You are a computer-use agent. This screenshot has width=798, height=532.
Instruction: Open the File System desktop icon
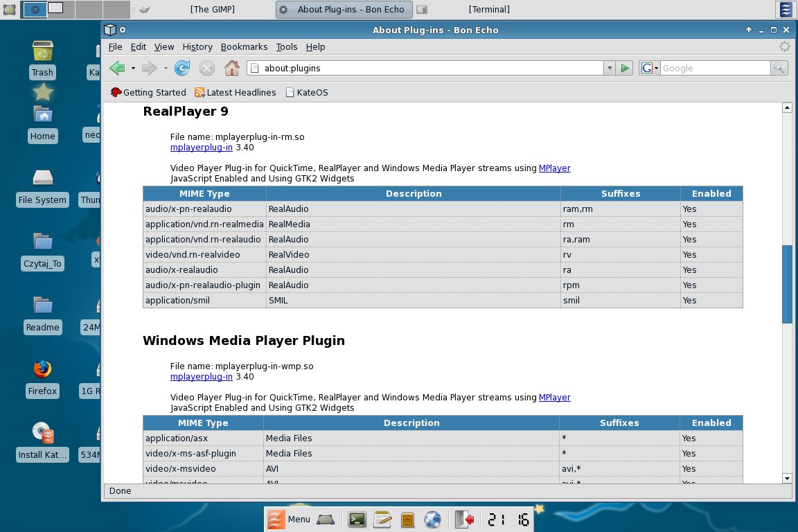coord(42,187)
